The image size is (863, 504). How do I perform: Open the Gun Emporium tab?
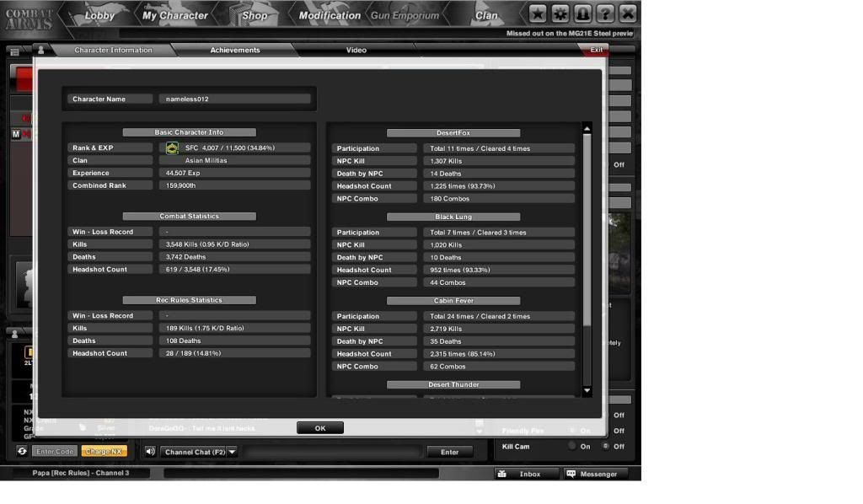click(x=405, y=15)
